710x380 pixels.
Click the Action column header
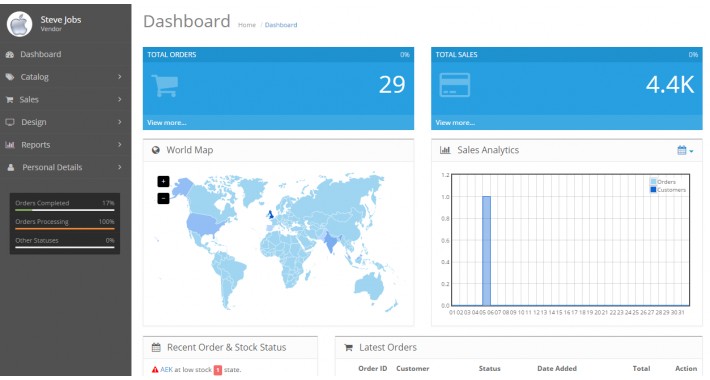pos(686,369)
